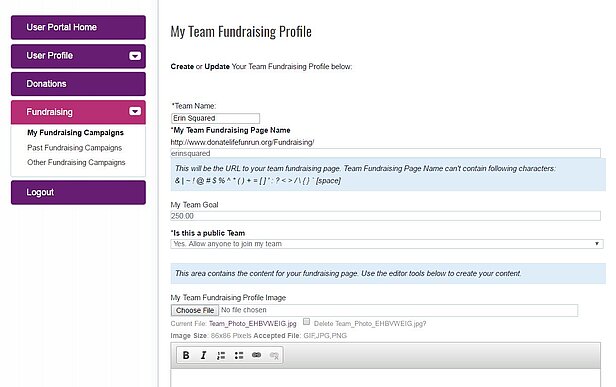Click the Team Name input field
Viewport: 616px width, 387px height.
pos(215,118)
